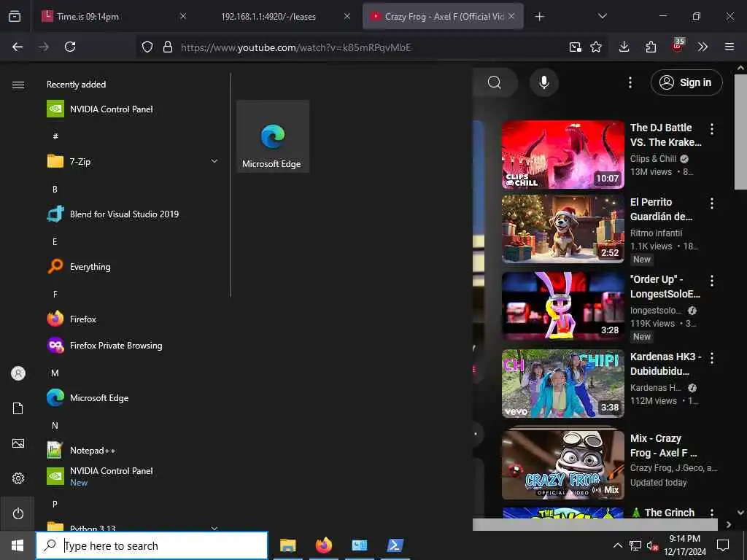Image resolution: width=747 pixels, height=560 pixels.
Task: Open the user account icon in Start
Action: point(18,373)
